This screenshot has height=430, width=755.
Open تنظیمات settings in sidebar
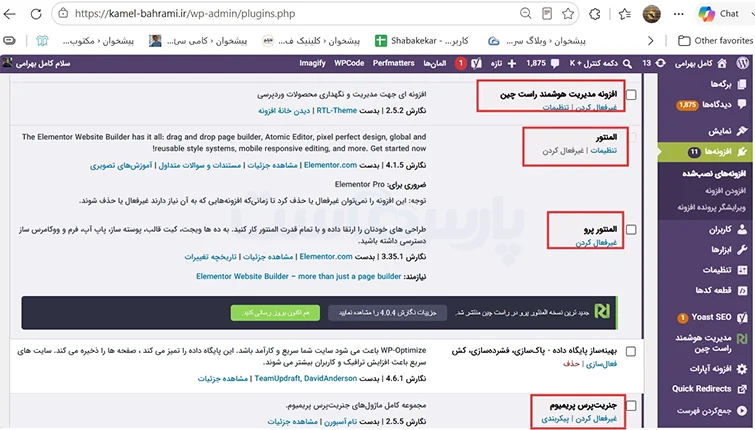click(725, 270)
